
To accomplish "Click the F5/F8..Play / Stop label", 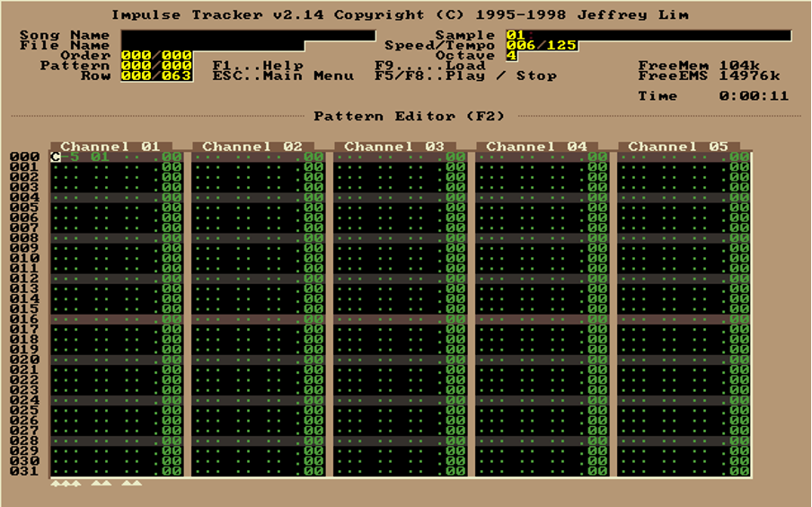I will [466, 76].
